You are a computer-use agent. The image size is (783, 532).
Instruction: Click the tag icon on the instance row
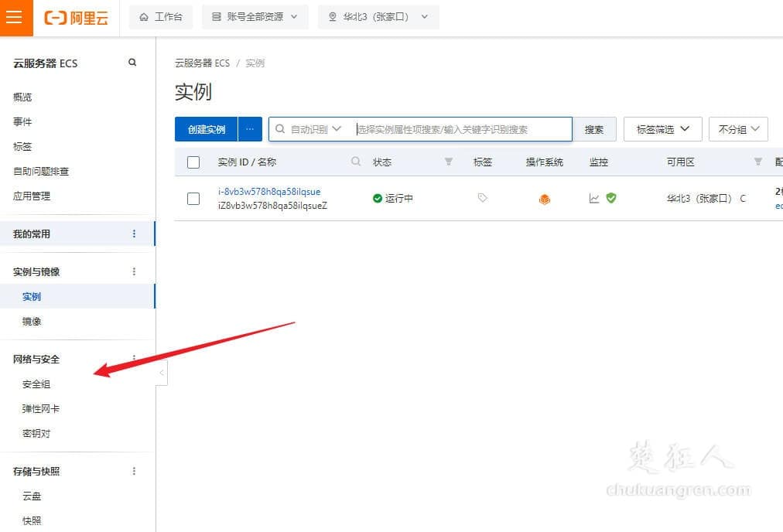[x=482, y=198]
